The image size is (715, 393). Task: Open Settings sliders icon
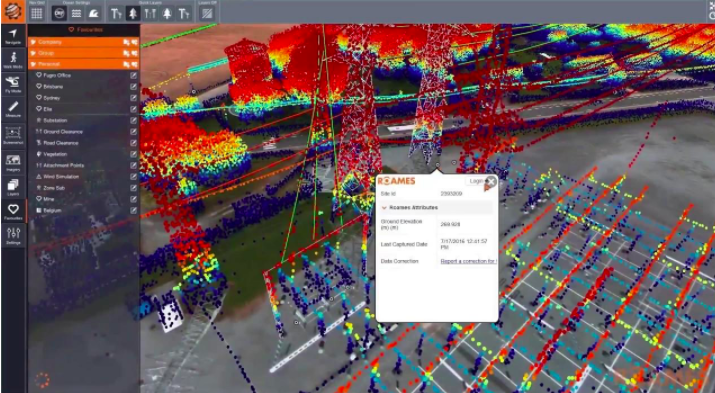[x=13, y=236]
